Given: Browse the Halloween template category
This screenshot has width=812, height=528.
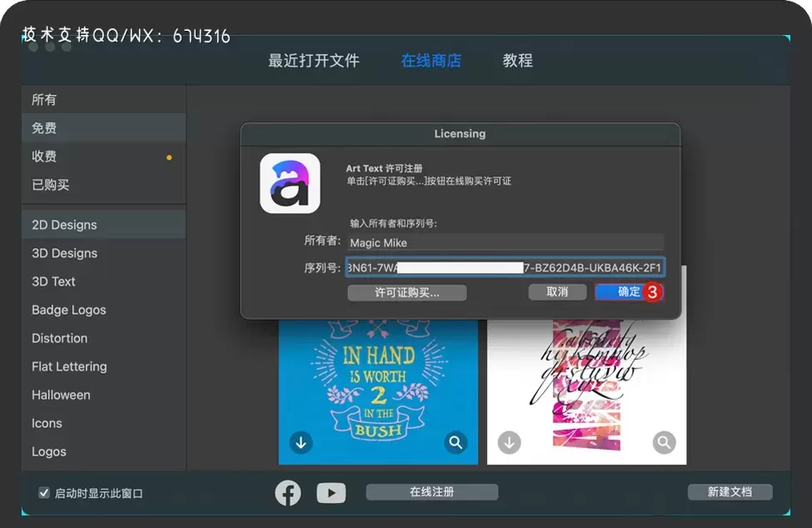Looking at the screenshot, I should 61,395.
